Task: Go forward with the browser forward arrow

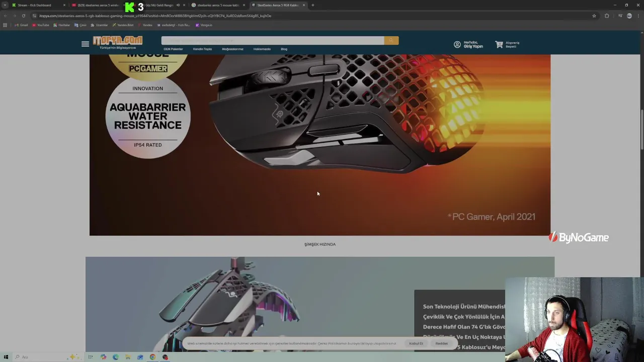Action: pos(14,16)
